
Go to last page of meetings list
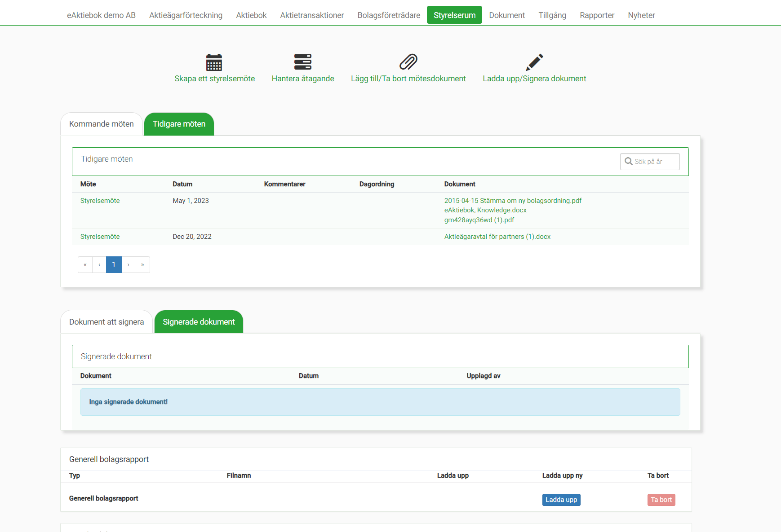coord(142,265)
